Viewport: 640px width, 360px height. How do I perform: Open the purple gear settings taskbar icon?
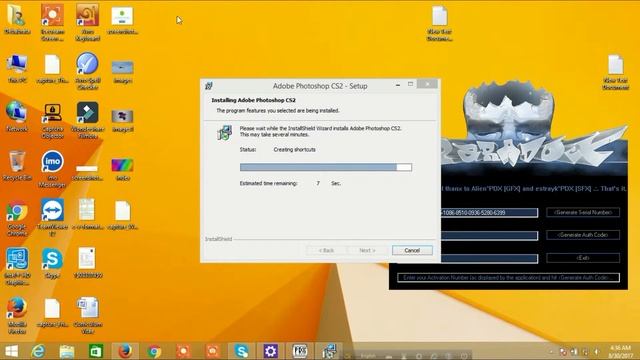click(271, 351)
